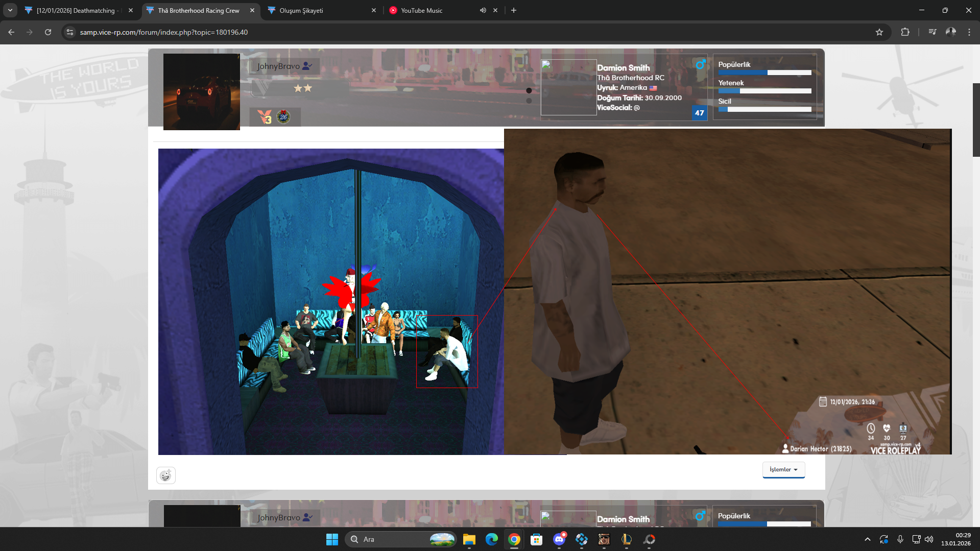The image size is (980, 551).
Task: Go back to the previous page
Action: click(x=11, y=32)
